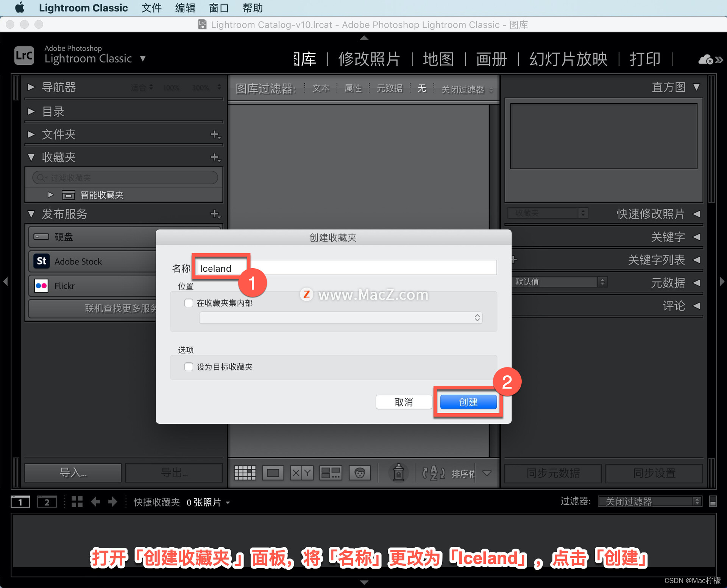Open people face view icon
The width and height of the screenshot is (727, 588).
tap(360, 473)
